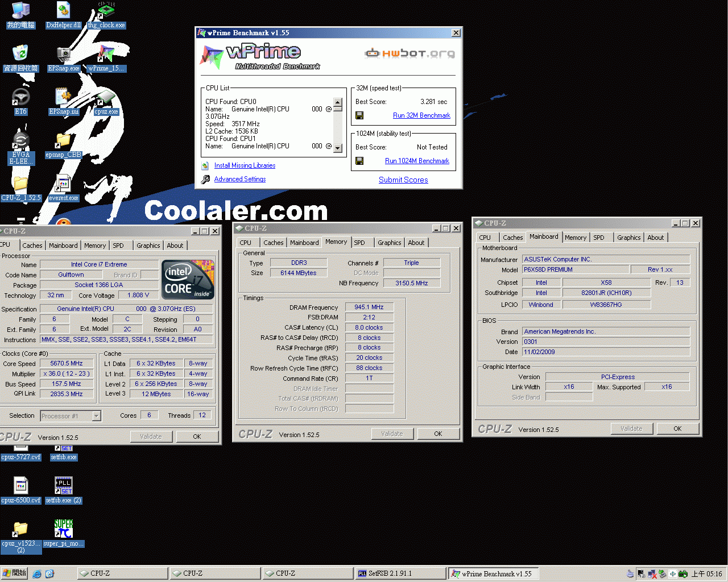Switch to SPD tab in middle CPU-Z window

359,243
